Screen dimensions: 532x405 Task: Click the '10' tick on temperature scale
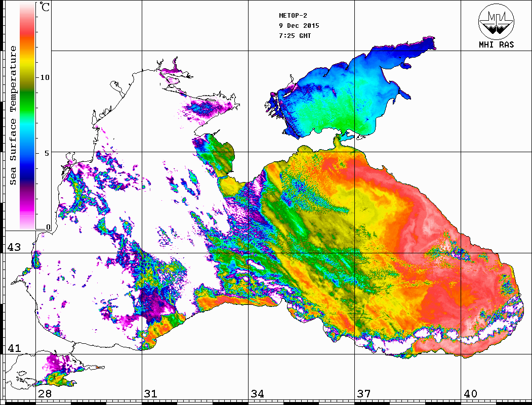45,77
